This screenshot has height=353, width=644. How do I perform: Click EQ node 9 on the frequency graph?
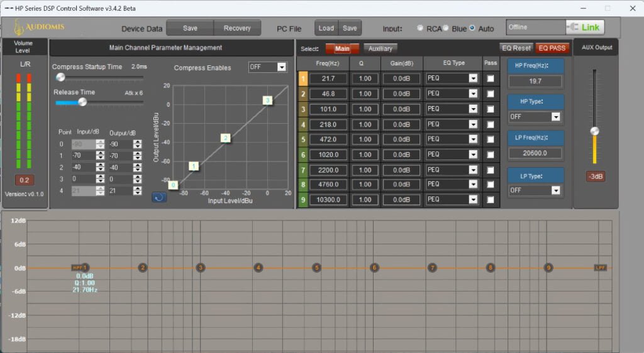click(548, 268)
